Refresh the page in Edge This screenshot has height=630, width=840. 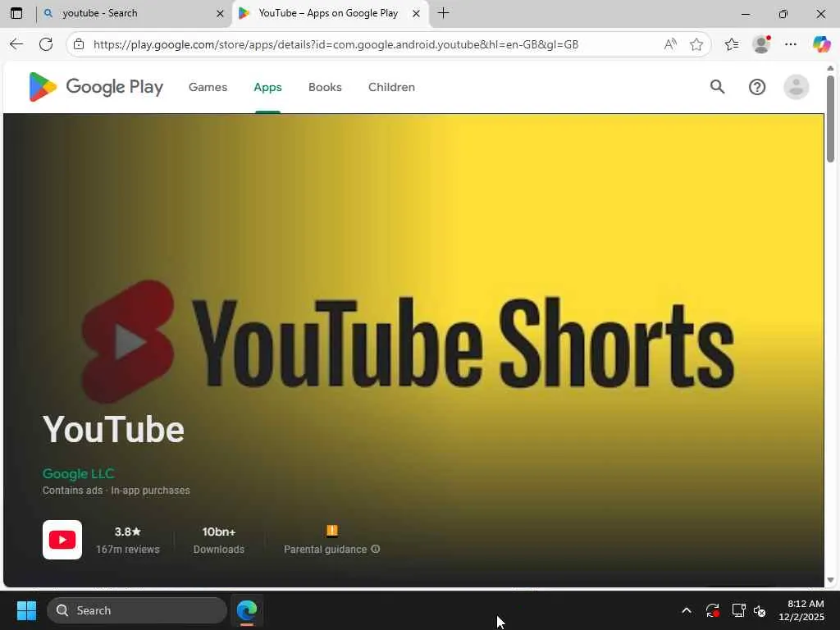(x=46, y=44)
